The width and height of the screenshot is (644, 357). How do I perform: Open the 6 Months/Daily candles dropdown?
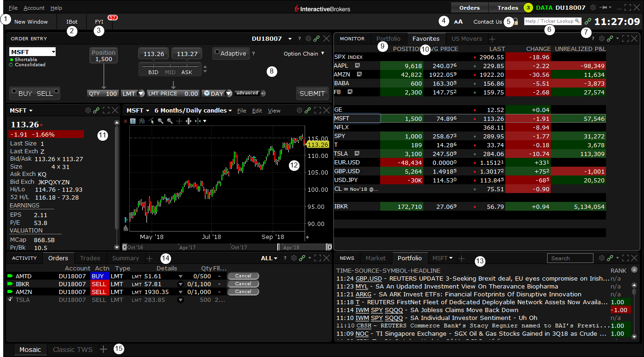[193, 111]
